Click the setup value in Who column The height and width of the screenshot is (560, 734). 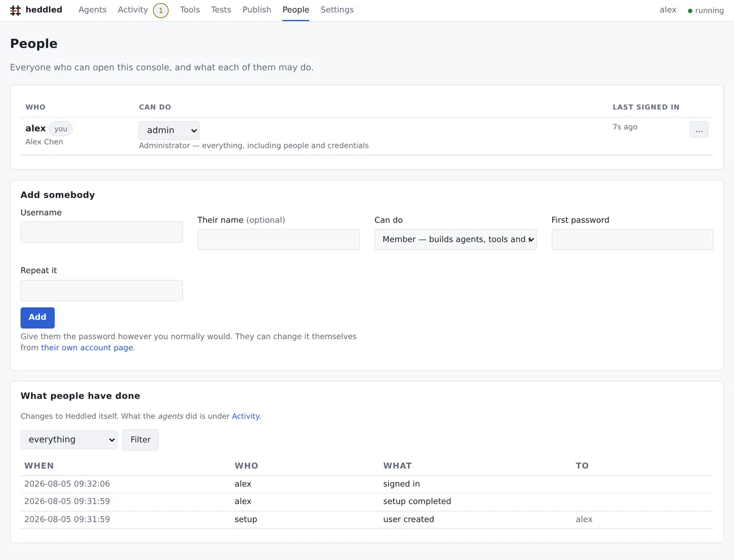click(246, 520)
